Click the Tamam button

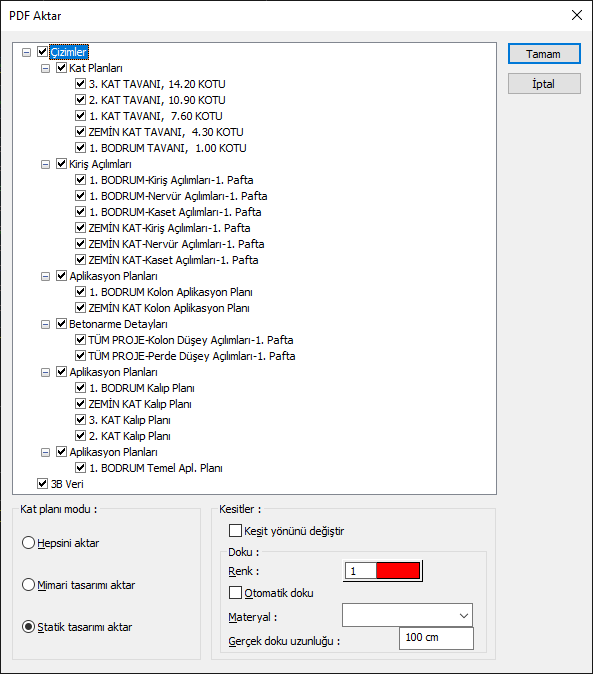[544, 54]
